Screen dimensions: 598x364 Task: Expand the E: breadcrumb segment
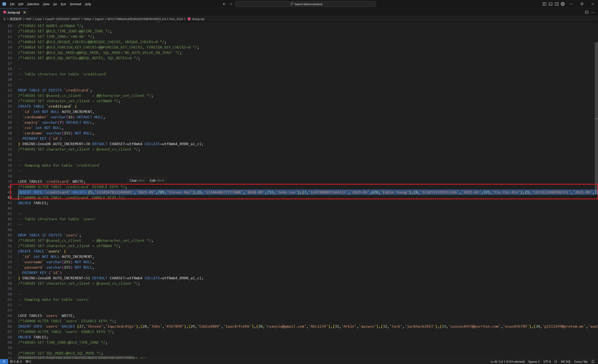click(x=5, y=19)
